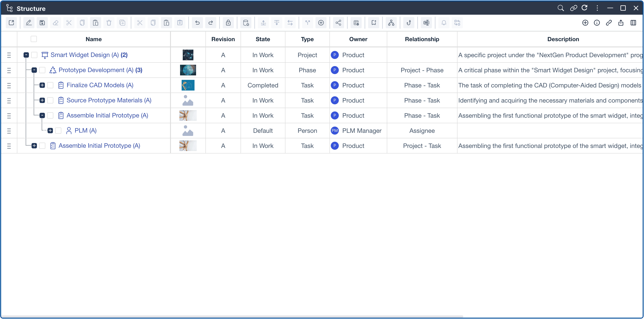Viewport: 644px width, 319px height.
Task: Click the State column header
Action: point(263,39)
